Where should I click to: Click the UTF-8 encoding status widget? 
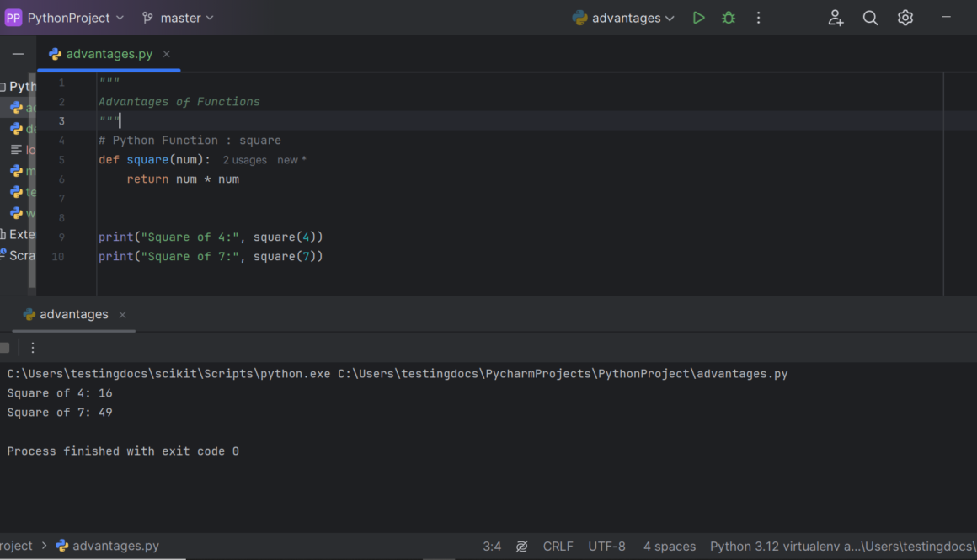tap(606, 547)
